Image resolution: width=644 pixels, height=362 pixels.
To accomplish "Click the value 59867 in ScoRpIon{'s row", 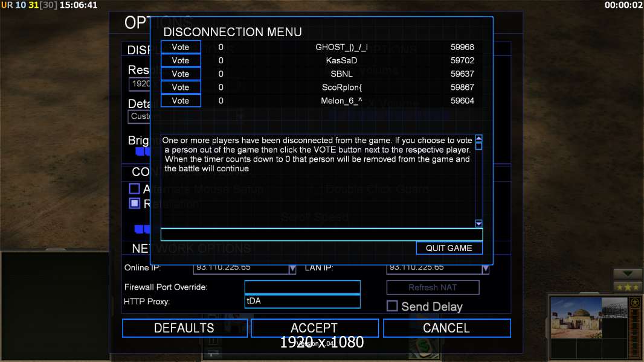I will pos(462,87).
